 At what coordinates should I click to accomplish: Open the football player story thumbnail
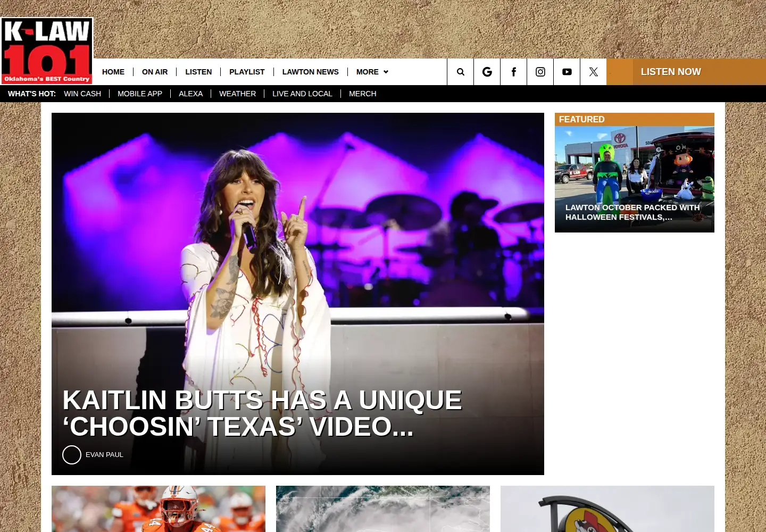tap(159, 509)
